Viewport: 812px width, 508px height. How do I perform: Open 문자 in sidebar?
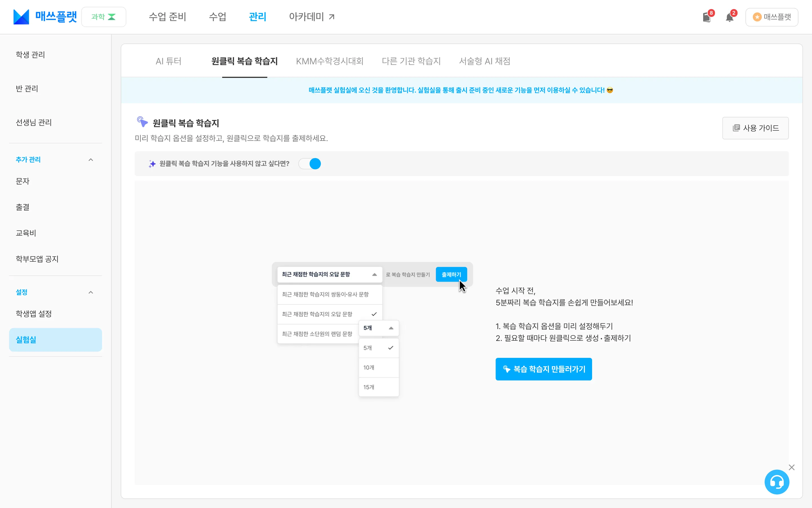tap(23, 181)
